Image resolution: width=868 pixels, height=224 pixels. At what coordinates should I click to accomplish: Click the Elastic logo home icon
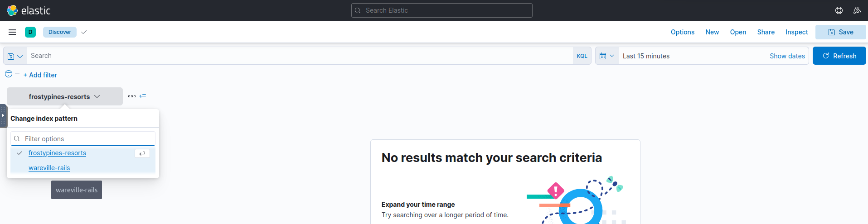pos(12,10)
